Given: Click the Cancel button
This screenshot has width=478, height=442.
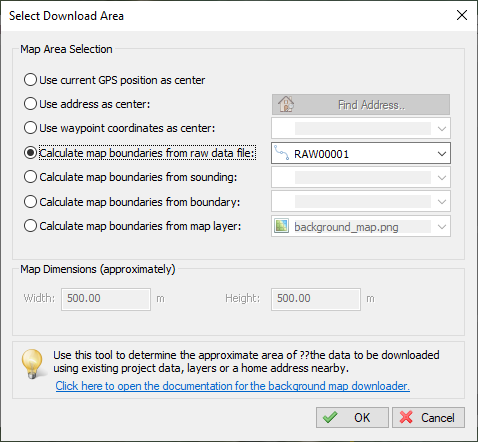Looking at the screenshot, I should point(428,417).
